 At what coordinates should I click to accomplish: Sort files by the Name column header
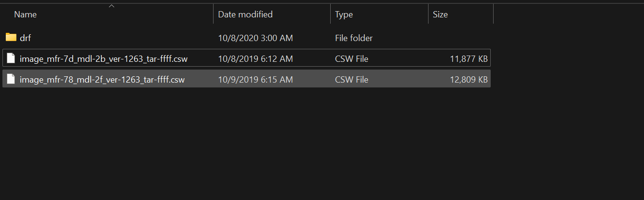tap(26, 14)
